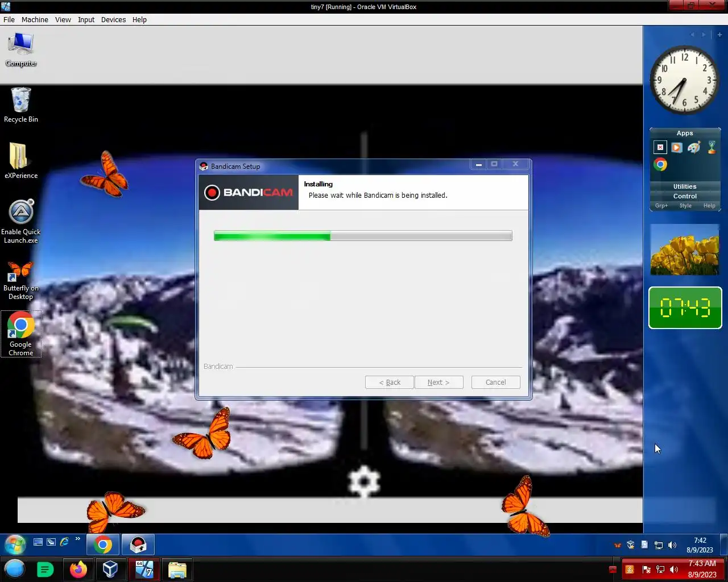
Task: Click the Next button in Bandicam Setup
Action: click(439, 383)
